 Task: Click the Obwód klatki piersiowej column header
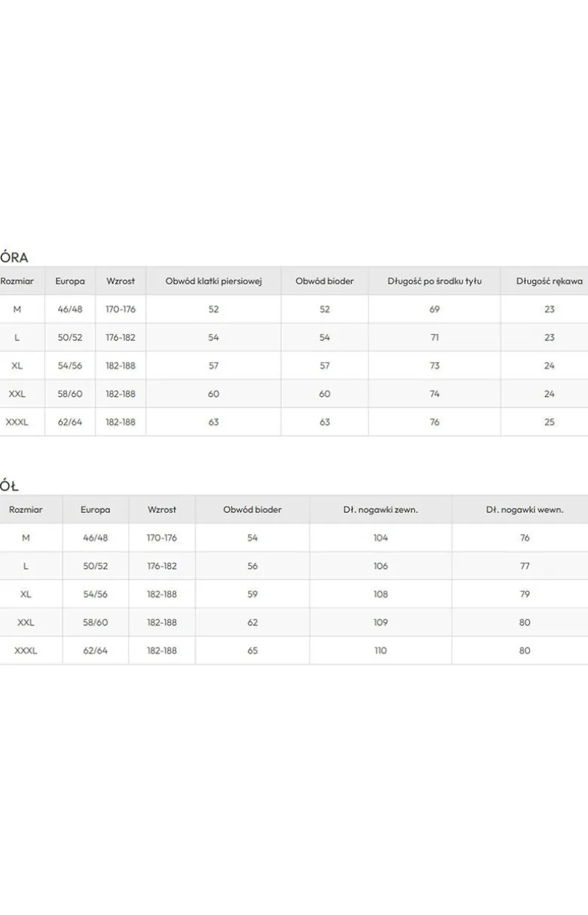point(213,281)
